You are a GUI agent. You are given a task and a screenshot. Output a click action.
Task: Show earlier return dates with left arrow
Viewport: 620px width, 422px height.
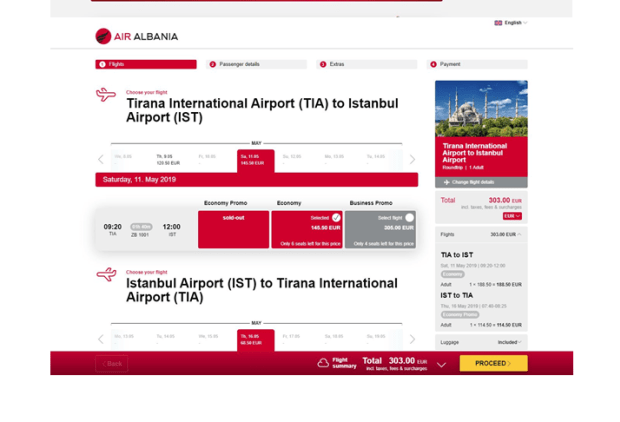(100, 339)
